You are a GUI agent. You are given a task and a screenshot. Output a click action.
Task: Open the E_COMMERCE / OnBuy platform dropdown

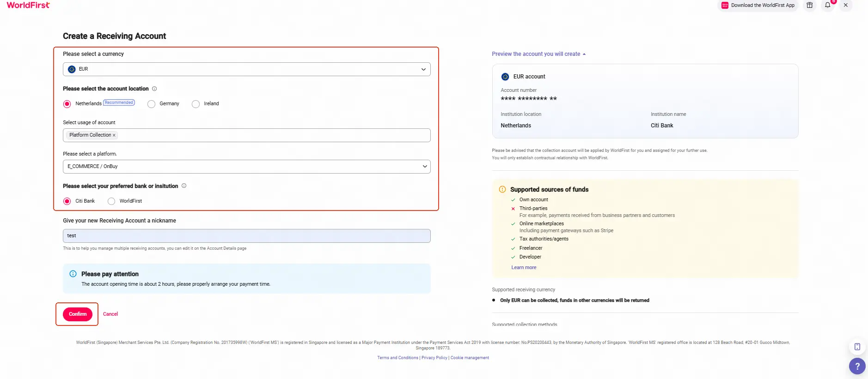pyautogui.click(x=247, y=167)
